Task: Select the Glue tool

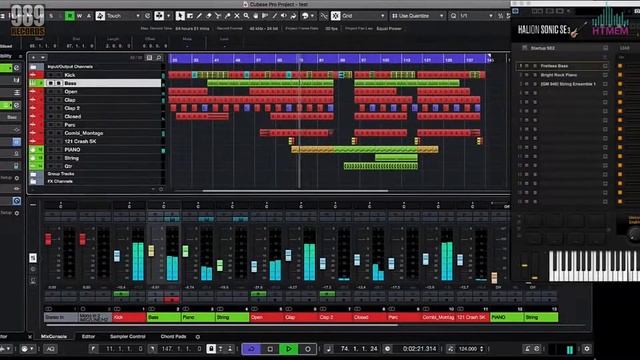Action: (x=227, y=16)
